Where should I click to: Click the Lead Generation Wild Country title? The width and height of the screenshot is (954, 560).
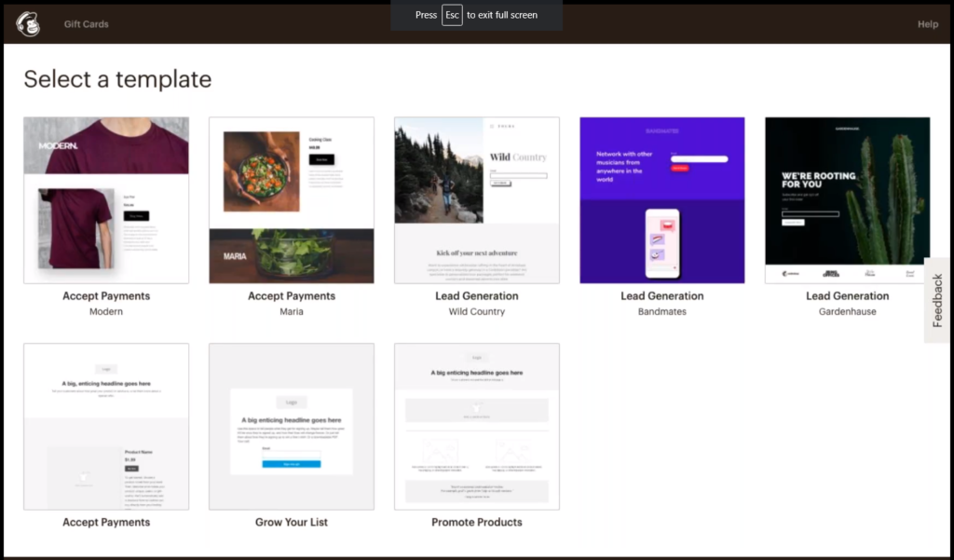[x=477, y=296]
